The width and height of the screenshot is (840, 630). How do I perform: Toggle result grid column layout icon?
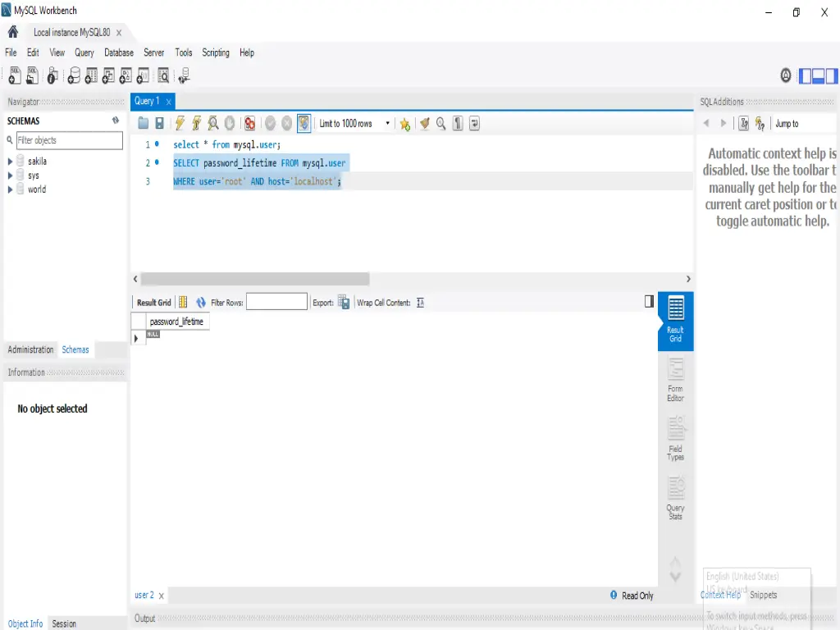183,302
